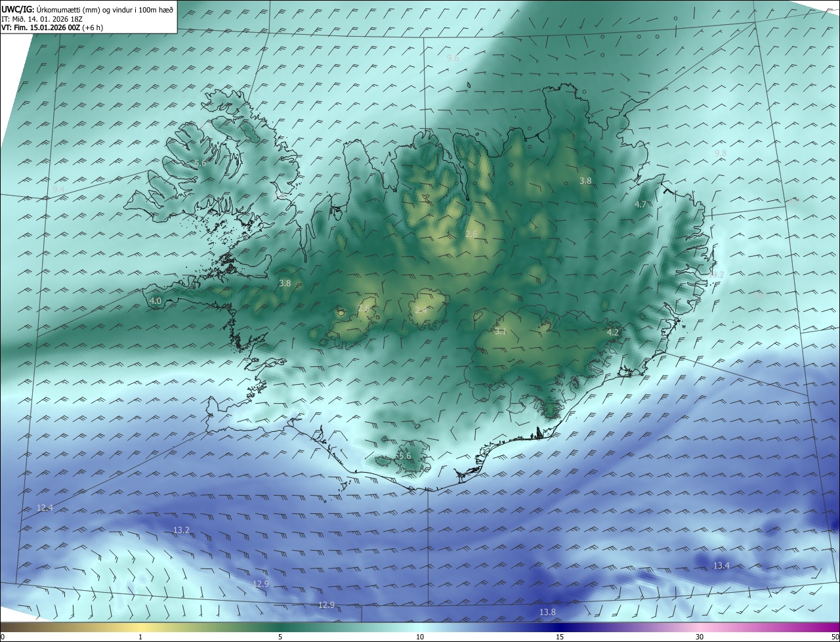Select the valid time line 'VT: Fim. 15.01.2026 00Z (+6 h)'
Screen dimensions: 840x642
52,28
